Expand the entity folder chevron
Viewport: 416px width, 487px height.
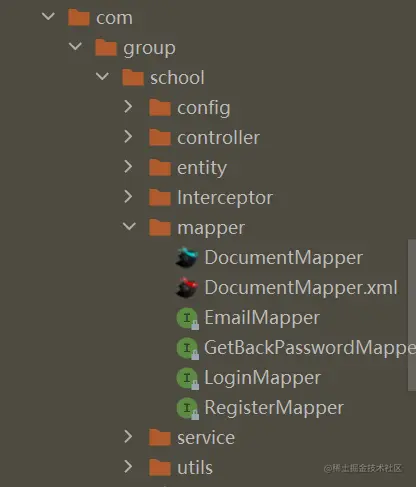[x=128, y=167]
